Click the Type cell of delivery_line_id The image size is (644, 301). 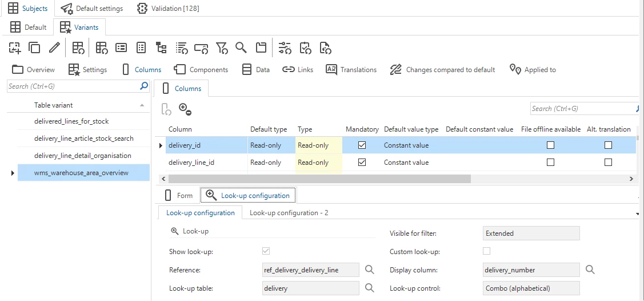318,163
